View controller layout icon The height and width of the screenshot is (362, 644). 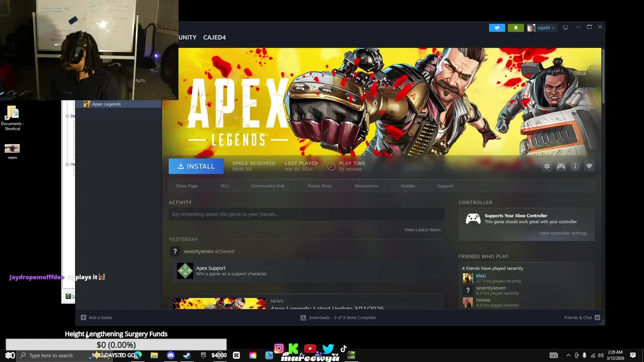pos(561,166)
